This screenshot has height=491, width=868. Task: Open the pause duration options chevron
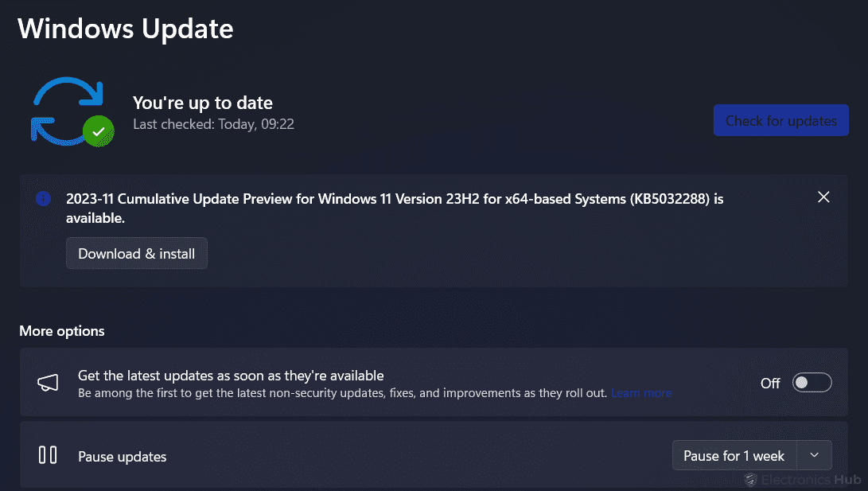point(814,455)
